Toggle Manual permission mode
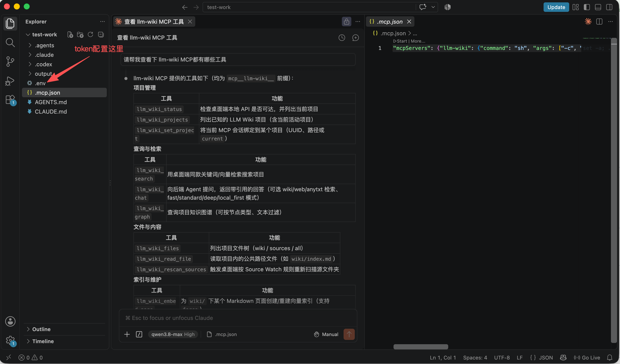The width and height of the screenshot is (620, 364). pos(326,334)
